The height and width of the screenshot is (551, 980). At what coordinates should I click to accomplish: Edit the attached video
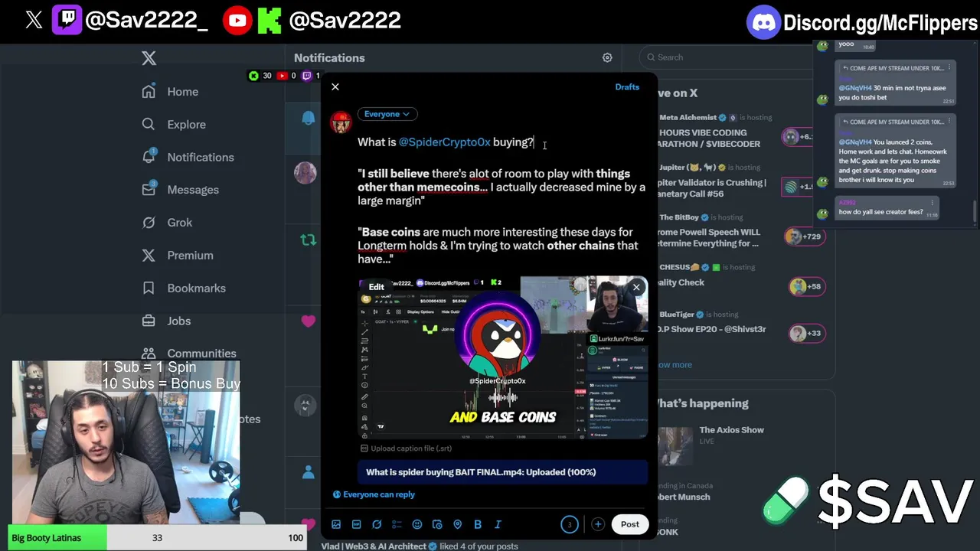376,287
